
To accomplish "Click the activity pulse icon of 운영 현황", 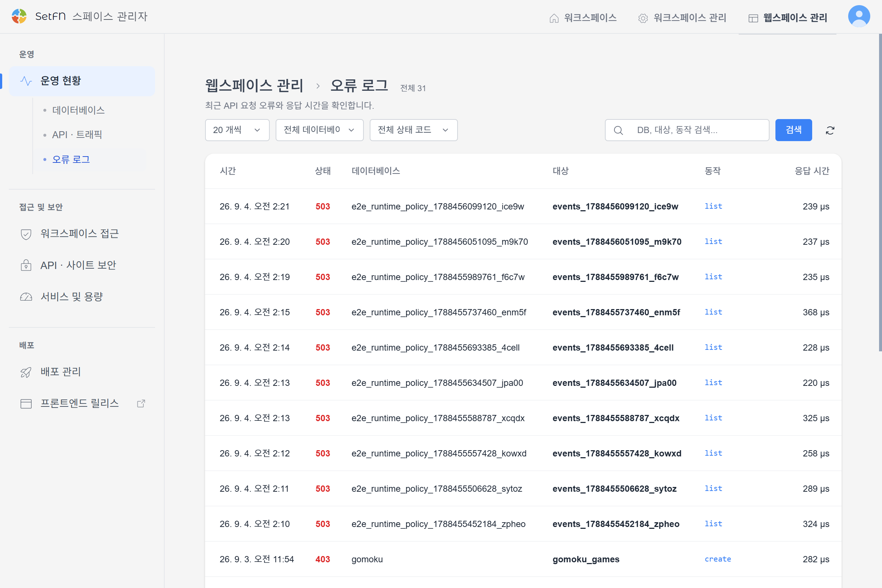I will coord(26,80).
